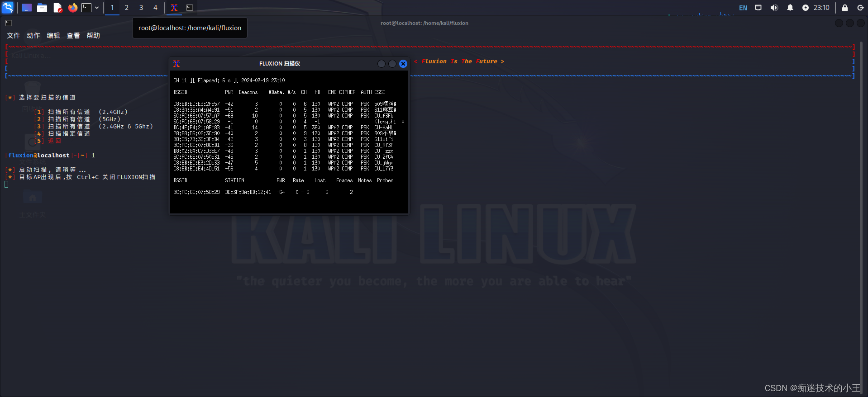Viewport: 868px width, 397px height.
Task: Click the Fluxion Is The Future banner text
Action: 459,61
